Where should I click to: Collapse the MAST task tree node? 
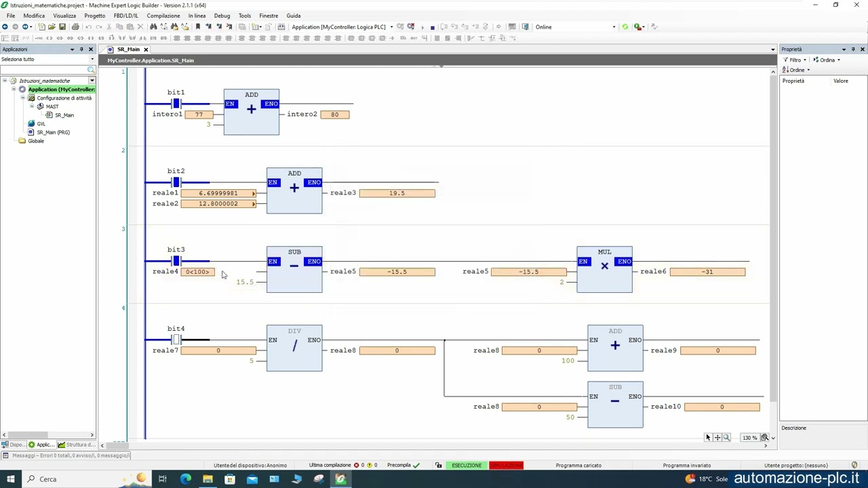tap(31, 106)
